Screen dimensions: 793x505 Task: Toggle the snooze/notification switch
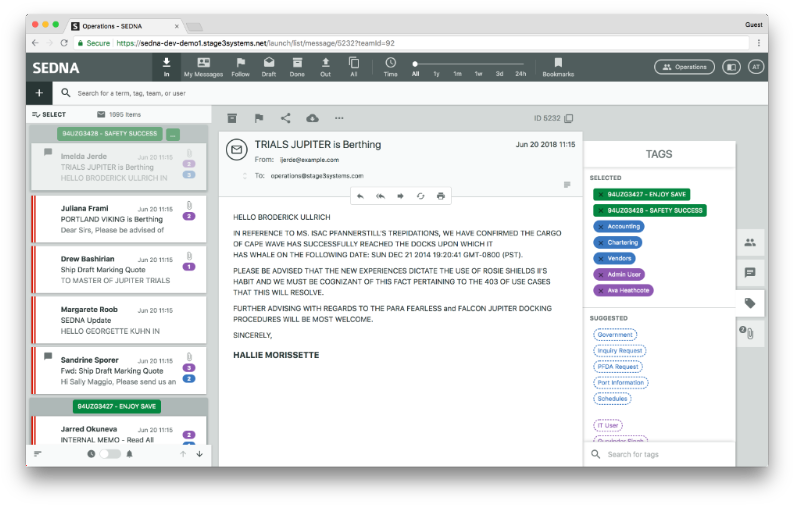pyautogui.click(x=110, y=454)
